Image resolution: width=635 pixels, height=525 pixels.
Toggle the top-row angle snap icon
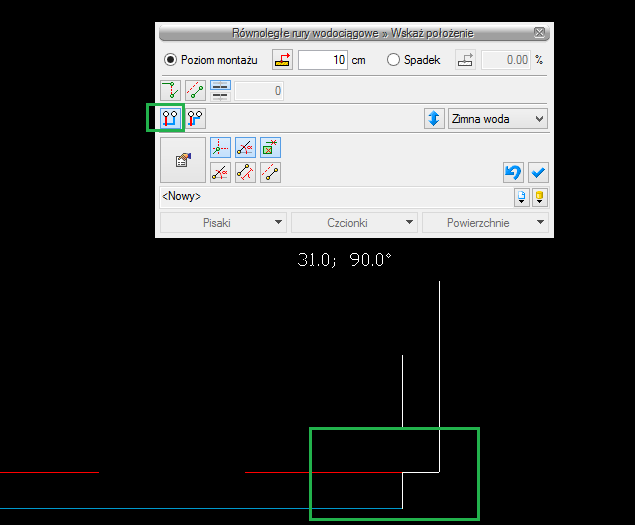tap(245, 147)
